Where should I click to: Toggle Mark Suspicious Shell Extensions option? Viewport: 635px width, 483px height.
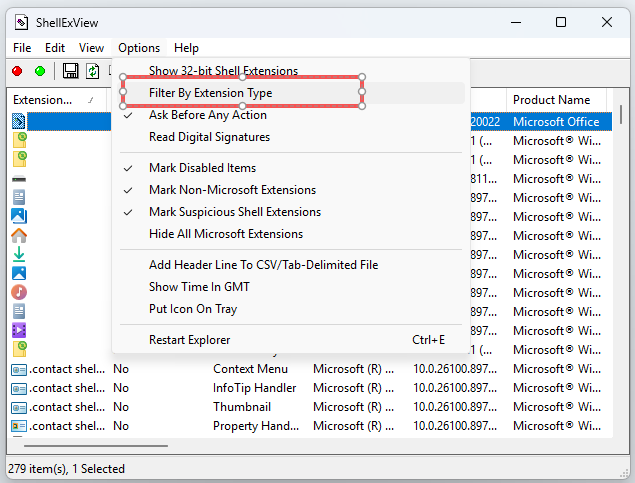pos(291,212)
